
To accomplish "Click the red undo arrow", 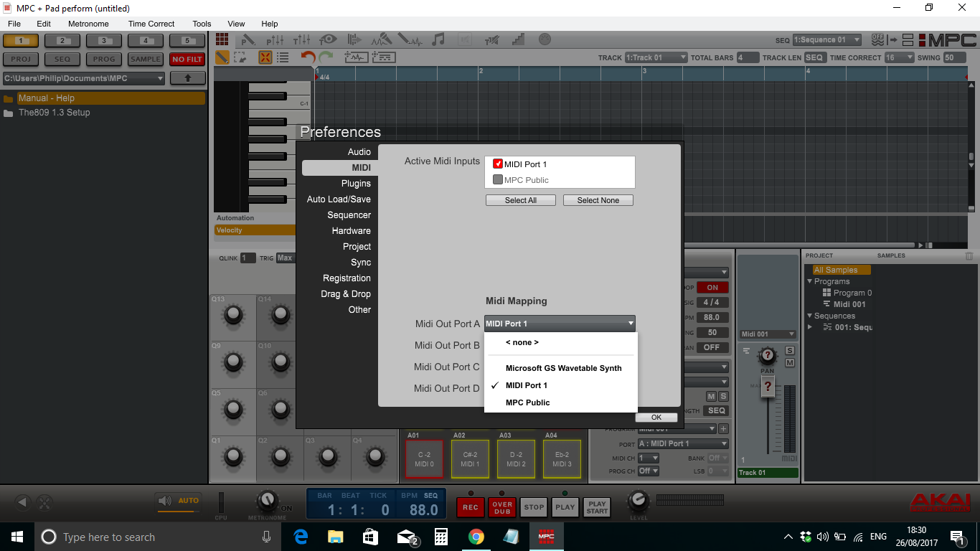I will point(308,57).
